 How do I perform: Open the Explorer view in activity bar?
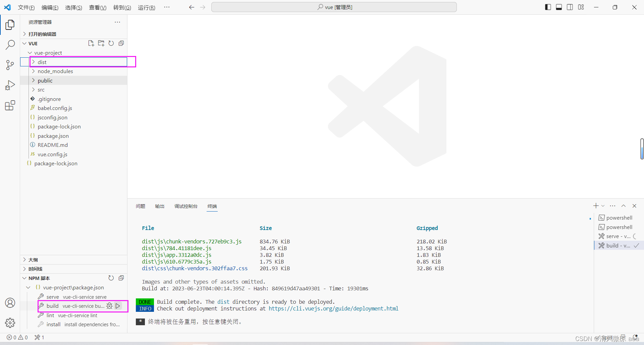coord(10,24)
